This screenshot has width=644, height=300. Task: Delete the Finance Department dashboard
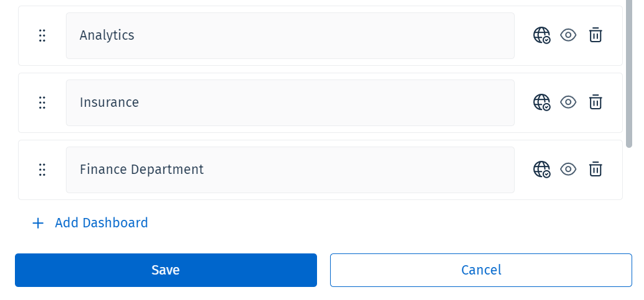596,170
